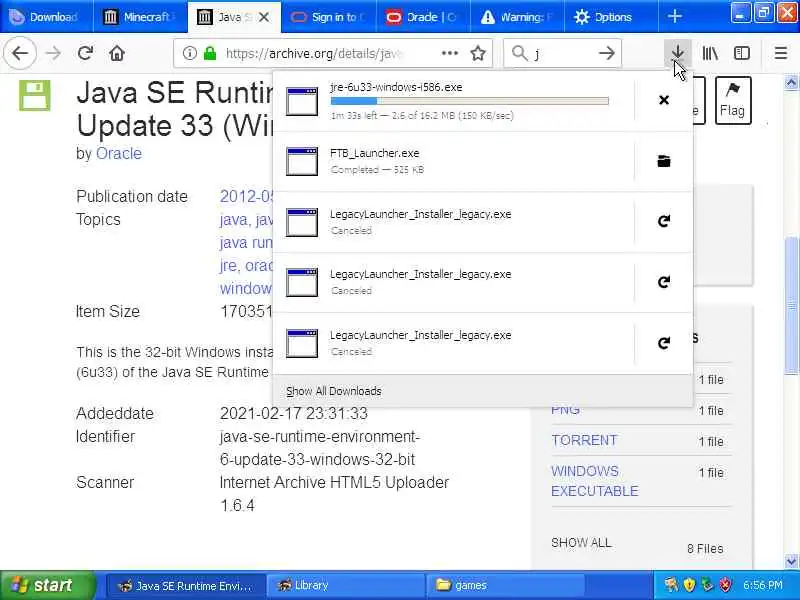Submit search with the go arrow
800x600 pixels.
click(606, 53)
